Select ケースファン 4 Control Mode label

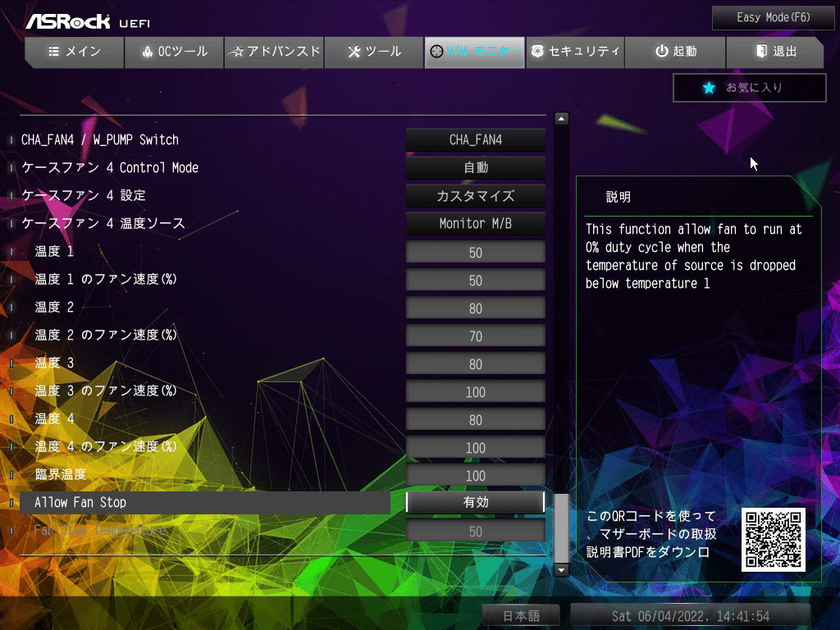coord(111,168)
